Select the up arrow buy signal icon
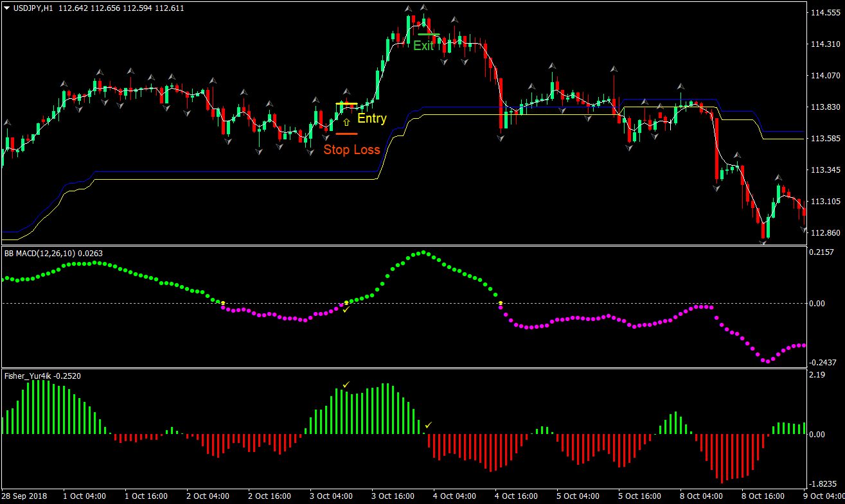Image resolution: width=845 pixels, height=504 pixels. point(346,122)
